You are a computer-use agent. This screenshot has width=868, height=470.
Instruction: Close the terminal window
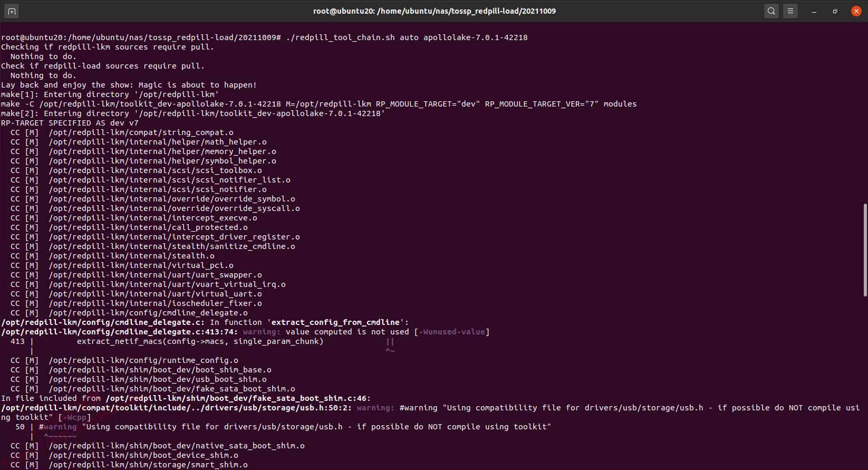click(856, 11)
